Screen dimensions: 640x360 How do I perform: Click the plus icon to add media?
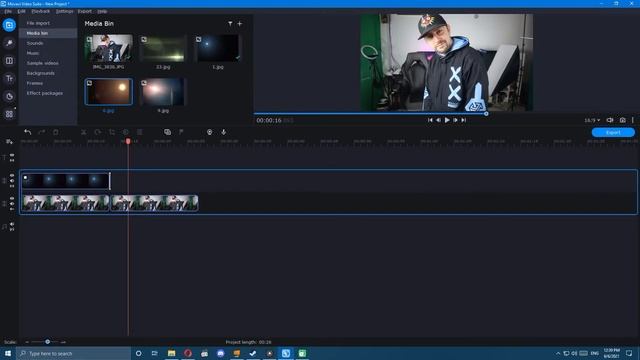[240, 24]
